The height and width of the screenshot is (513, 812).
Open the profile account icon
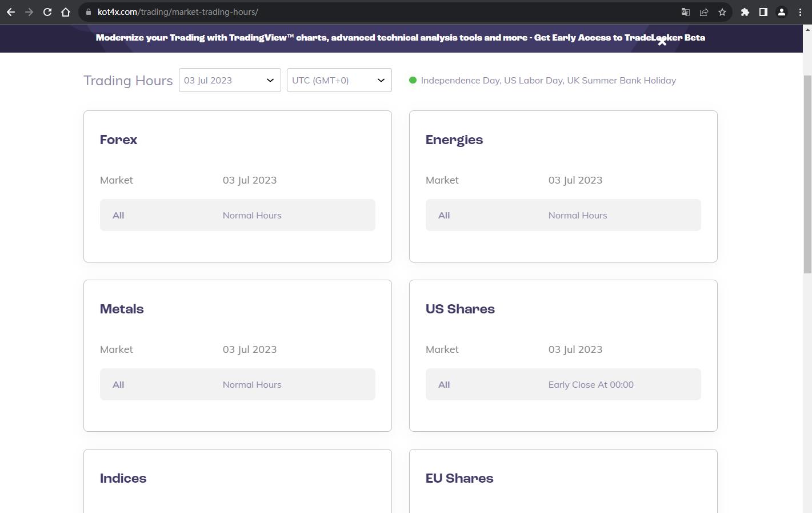pyautogui.click(x=782, y=12)
